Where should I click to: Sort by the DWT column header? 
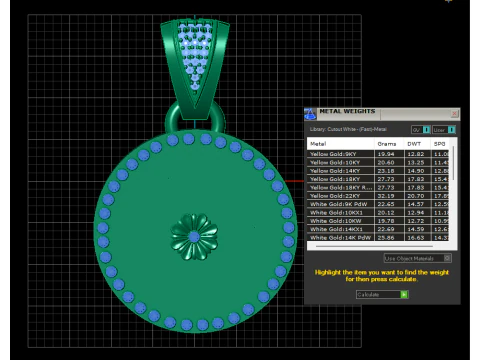[417, 144]
